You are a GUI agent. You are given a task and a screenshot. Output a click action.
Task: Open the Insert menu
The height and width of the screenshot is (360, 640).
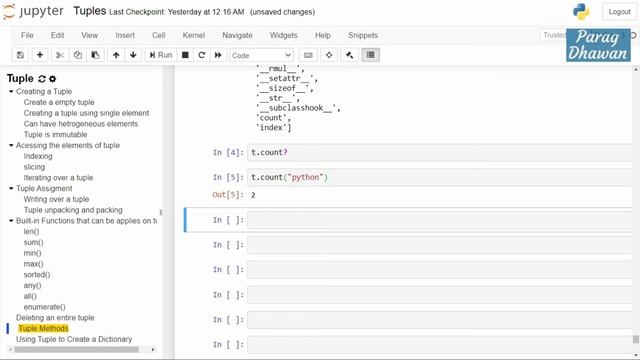click(x=125, y=35)
